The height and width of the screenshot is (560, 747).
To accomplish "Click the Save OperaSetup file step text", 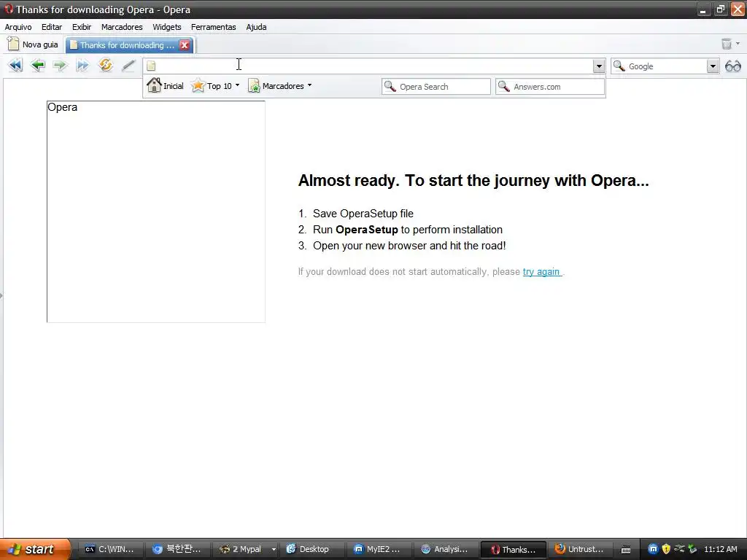I will [363, 214].
